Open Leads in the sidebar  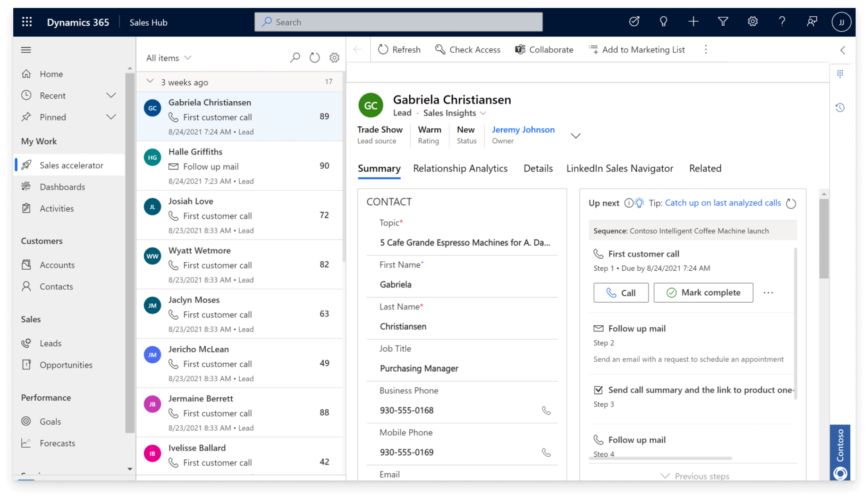(x=50, y=343)
